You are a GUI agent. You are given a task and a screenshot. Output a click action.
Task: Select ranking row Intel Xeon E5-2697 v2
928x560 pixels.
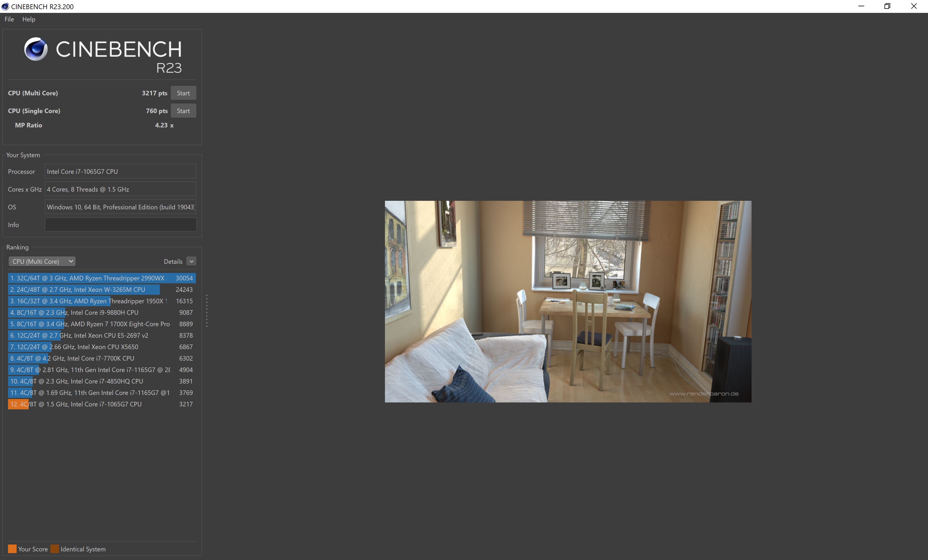pyautogui.click(x=102, y=335)
